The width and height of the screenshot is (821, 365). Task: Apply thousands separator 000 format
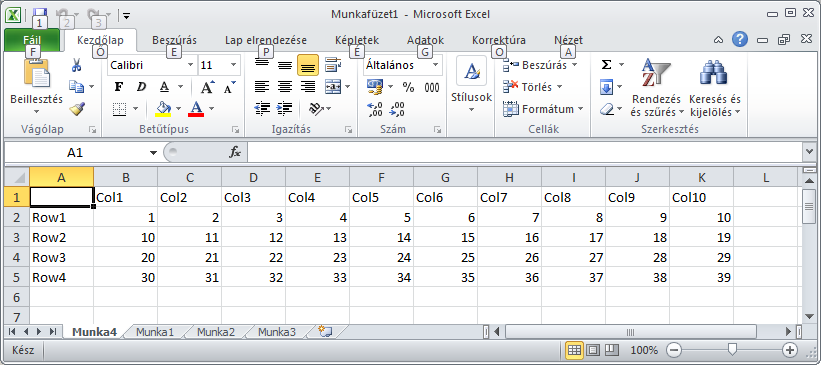pyautogui.click(x=432, y=87)
